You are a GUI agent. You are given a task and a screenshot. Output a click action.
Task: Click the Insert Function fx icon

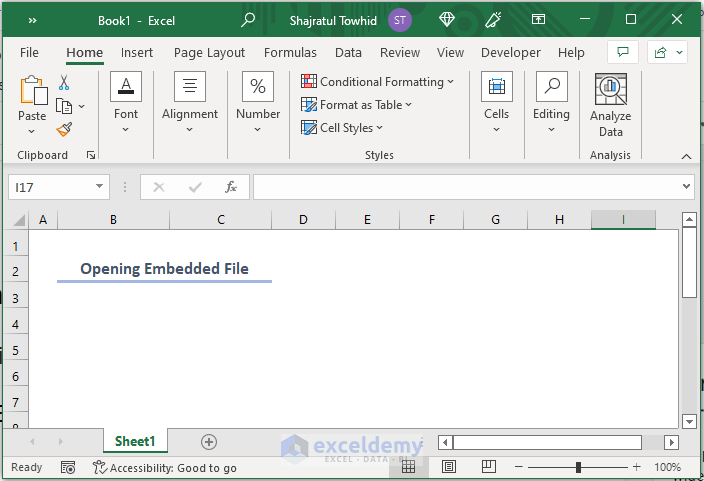[231, 187]
